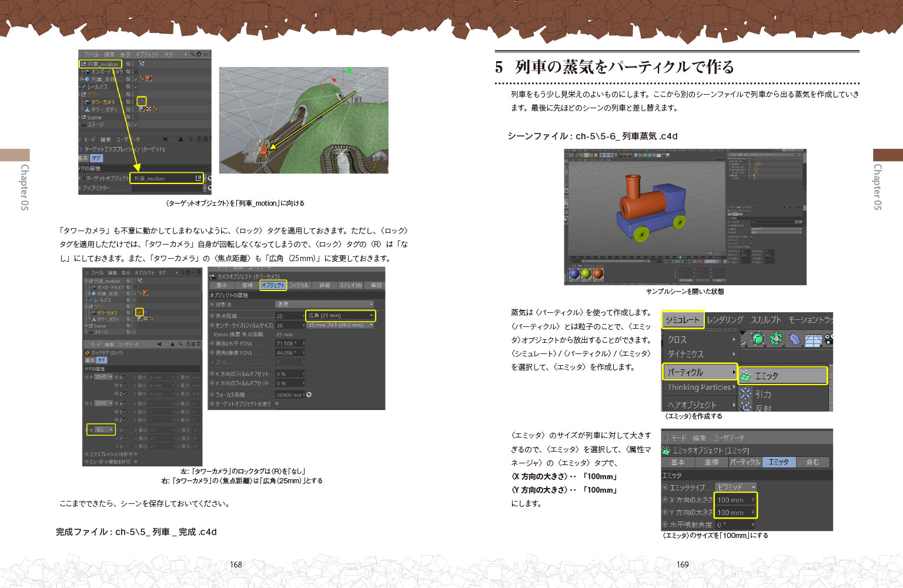
Task: Click the picker icon next to フォーカス距離
Action: tap(309, 395)
